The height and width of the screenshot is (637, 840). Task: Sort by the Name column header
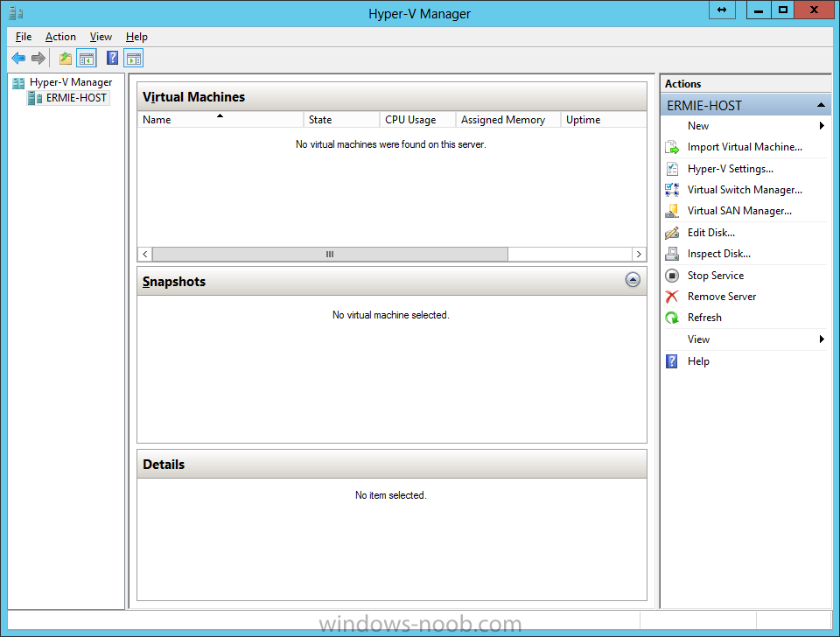point(220,120)
